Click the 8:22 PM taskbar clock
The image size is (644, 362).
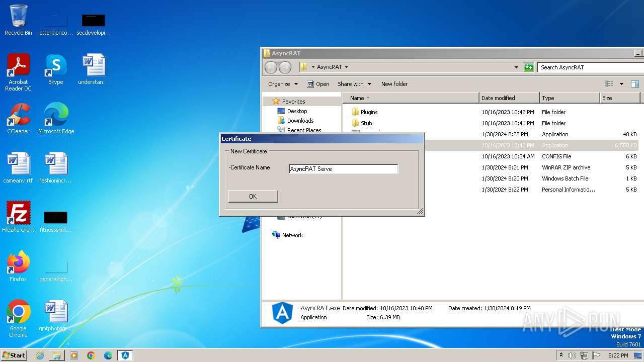pos(618,355)
